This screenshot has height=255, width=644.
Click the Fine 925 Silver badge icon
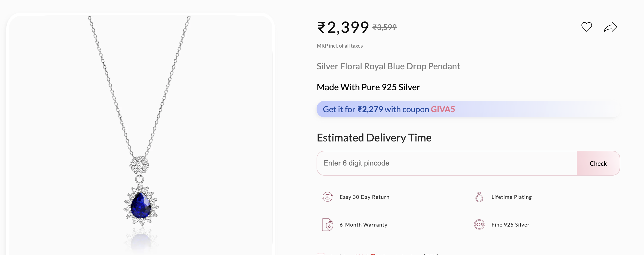tap(479, 224)
